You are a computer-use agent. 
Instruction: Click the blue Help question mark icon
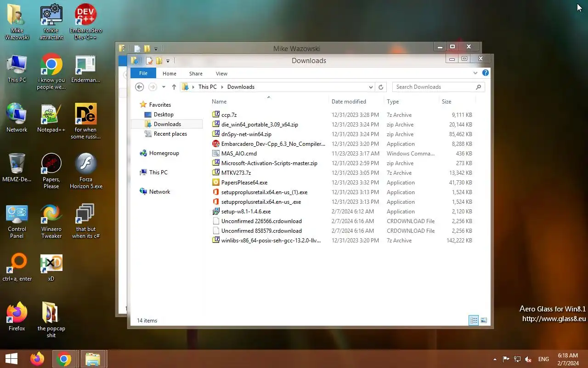(x=486, y=73)
